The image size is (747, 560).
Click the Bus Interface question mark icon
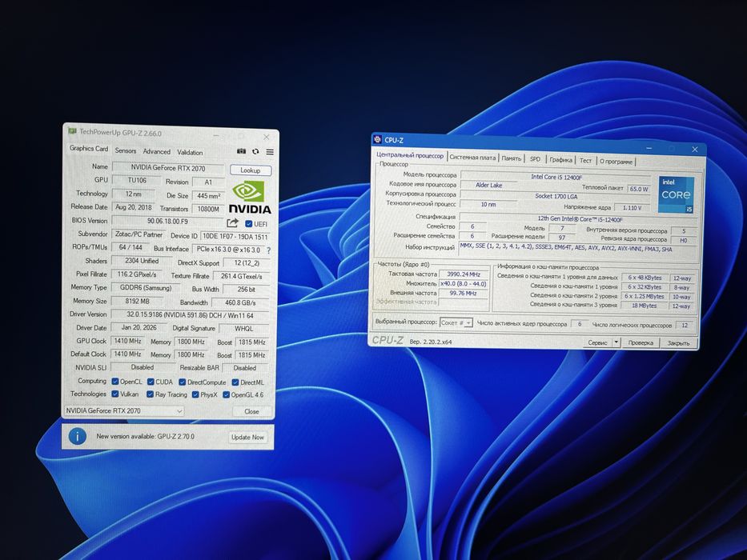point(269,250)
